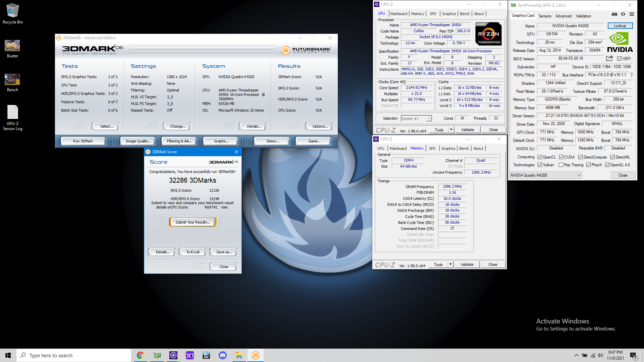Open Precision X1 from the taskbar
This screenshot has height=362, width=644.
(190, 355)
